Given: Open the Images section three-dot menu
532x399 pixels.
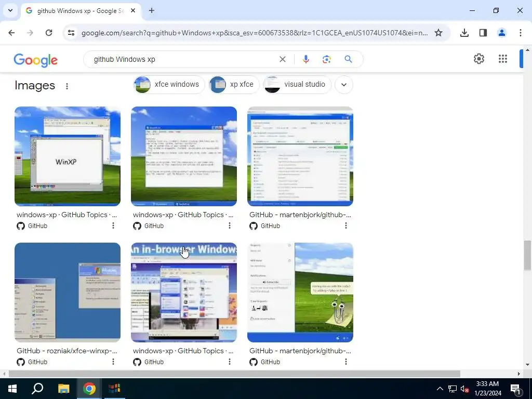Looking at the screenshot, I should [x=67, y=86].
